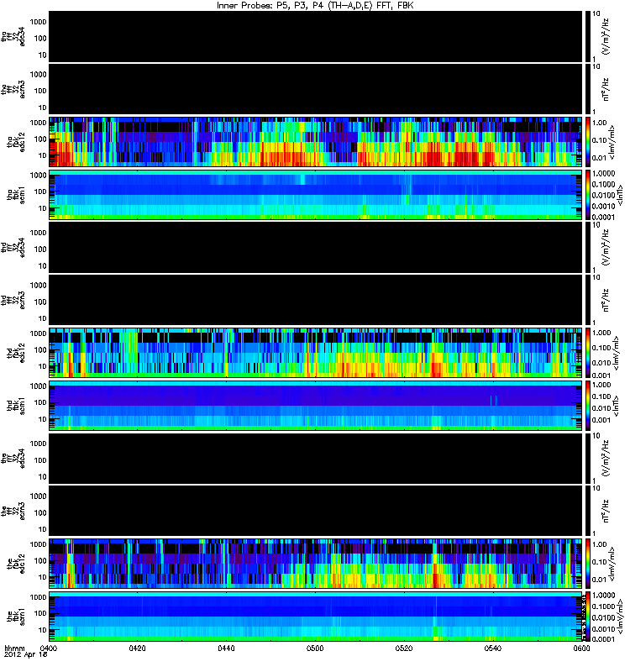The width and height of the screenshot is (630, 672).
Task: Select the 0520 time axis label
Action: tap(404, 648)
